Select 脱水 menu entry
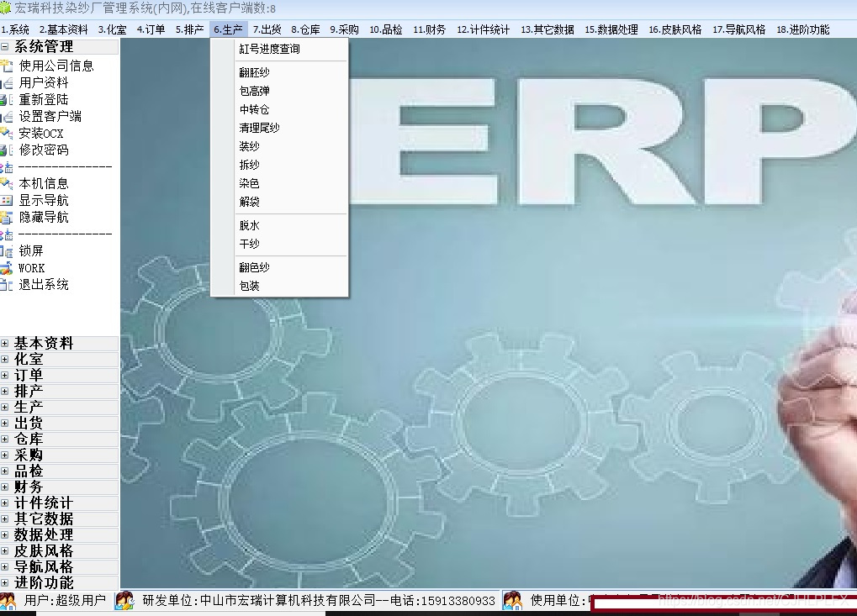857x616 pixels. pos(279,225)
